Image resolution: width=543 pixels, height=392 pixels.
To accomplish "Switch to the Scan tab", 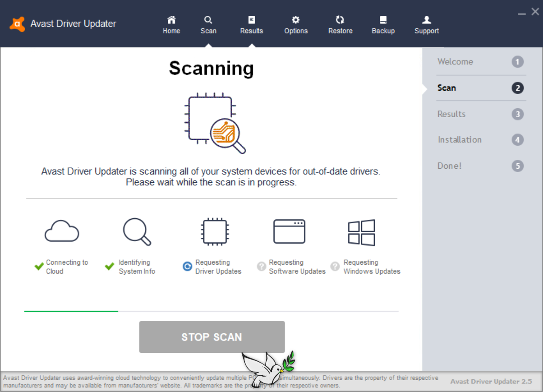I will coord(208,25).
